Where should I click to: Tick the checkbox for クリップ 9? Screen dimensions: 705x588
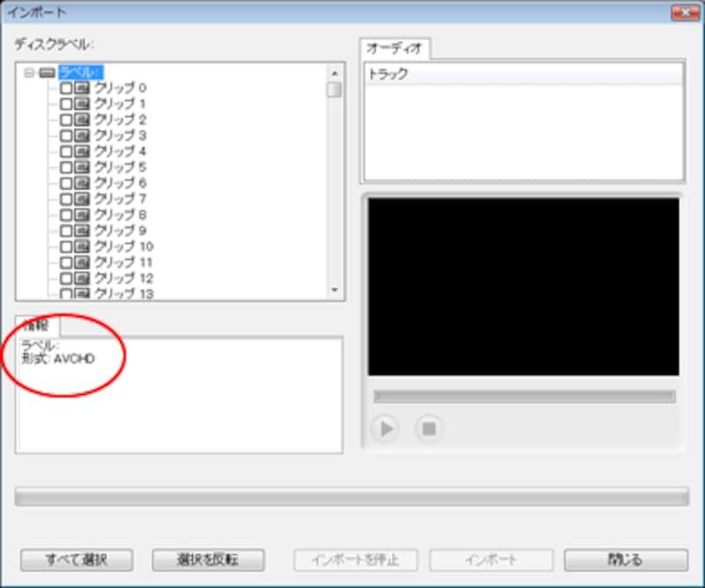(x=66, y=231)
